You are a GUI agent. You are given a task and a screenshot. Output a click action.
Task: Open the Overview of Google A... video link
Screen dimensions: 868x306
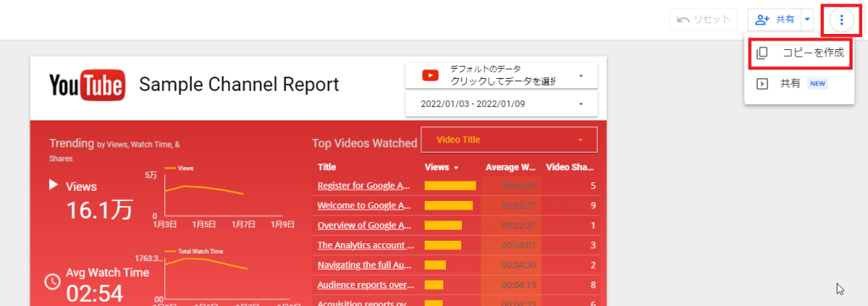(x=364, y=225)
